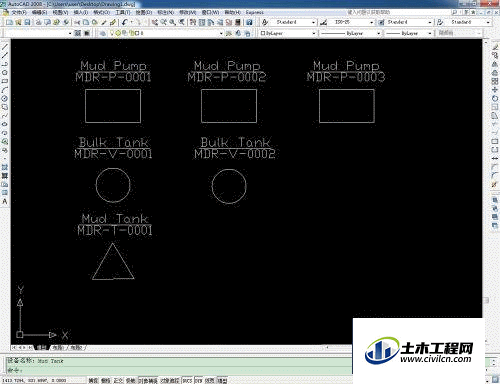Screen dimensions: 500x384
Task: Open the 编辑(E) menu
Action: coord(39,12)
